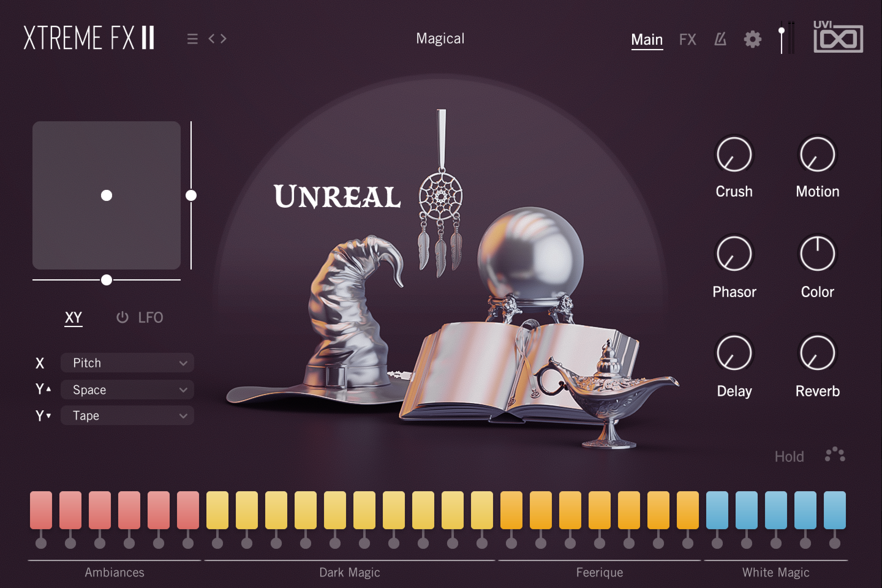
Task: Open the Y-up Space dropdown
Action: pos(127,390)
